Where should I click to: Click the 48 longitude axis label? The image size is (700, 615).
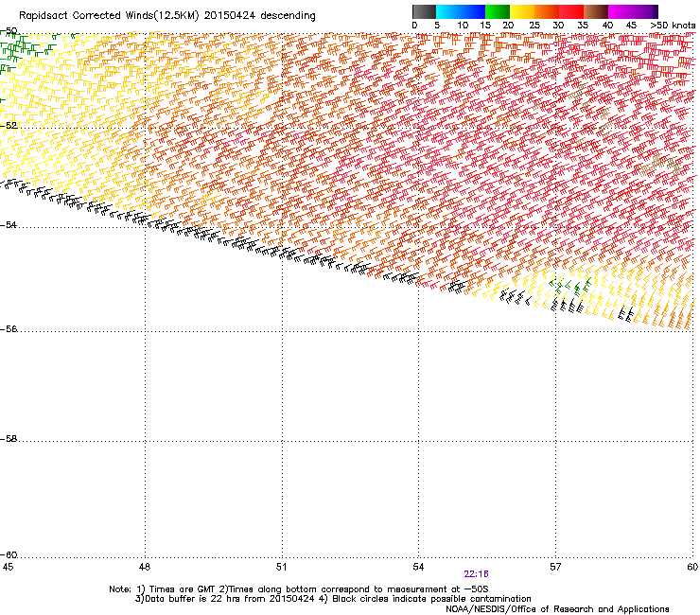[x=145, y=567]
